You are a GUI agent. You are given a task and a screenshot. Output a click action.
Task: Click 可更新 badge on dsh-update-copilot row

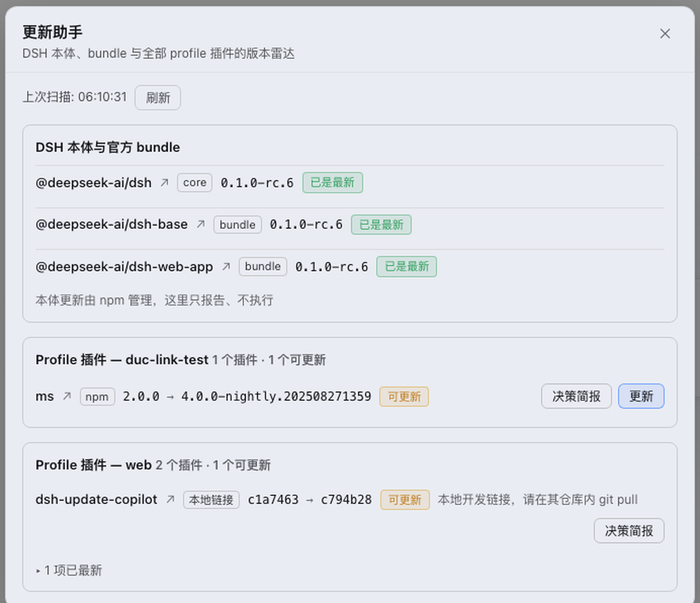405,500
